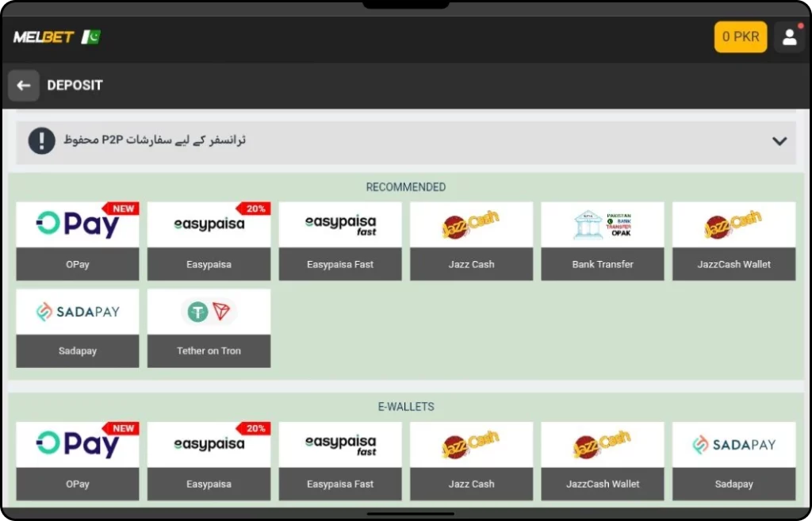Choose the Bank Transfer logo
This screenshot has height=521, width=812.
click(x=603, y=224)
